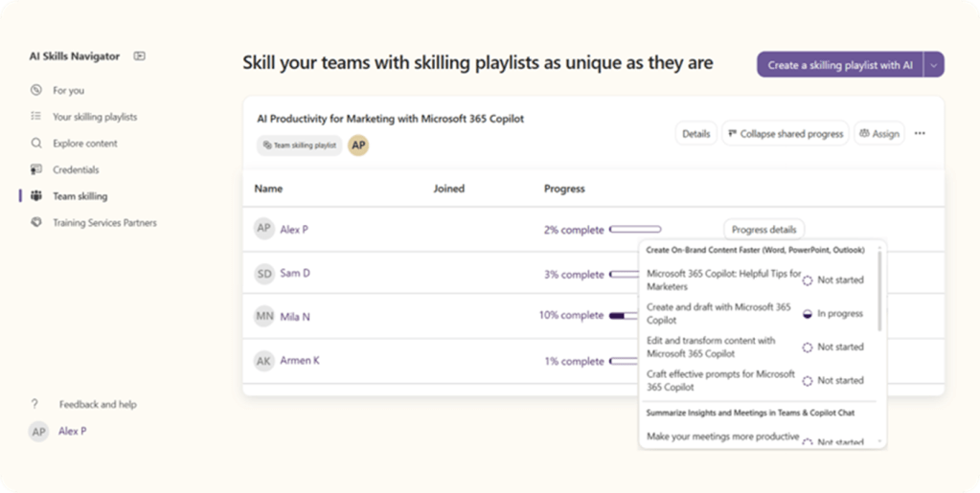The image size is (980, 493).
Task: Select Team skilling in the sidebar
Action: tap(80, 196)
